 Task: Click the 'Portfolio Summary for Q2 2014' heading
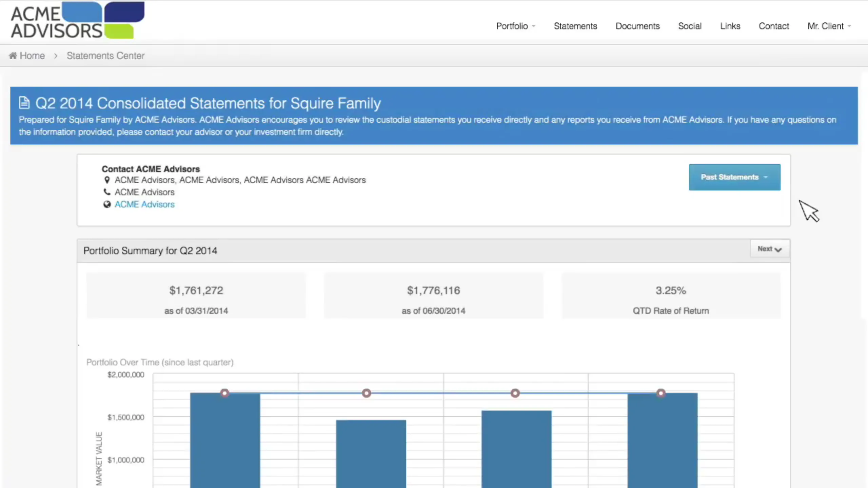pyautogui.click(x=150, y=251)
